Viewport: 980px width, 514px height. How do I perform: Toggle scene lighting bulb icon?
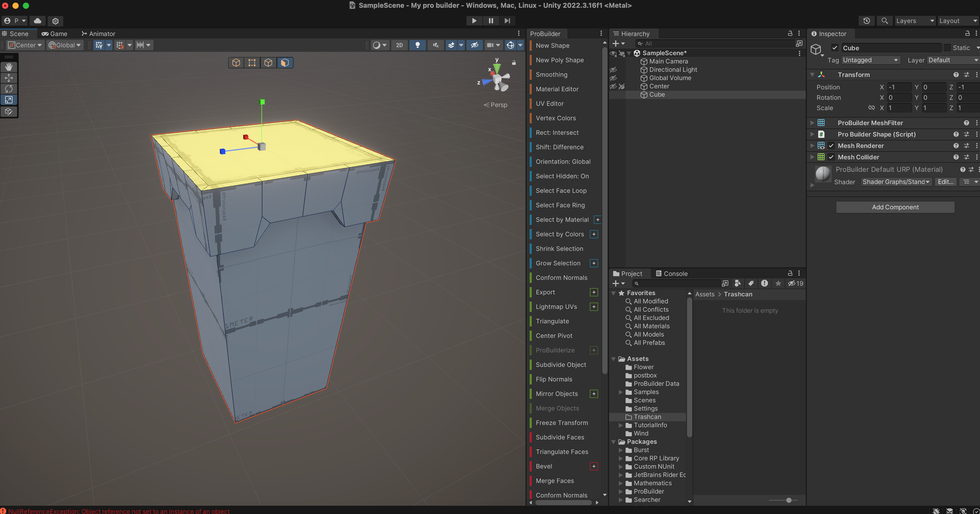(417, 45)
